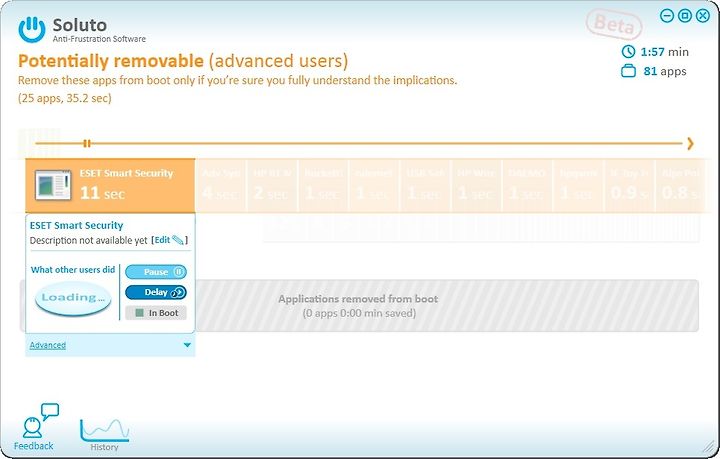Screen dimensions: 720x459
Task: Click the pencil icon next to Edit
Action: pos(178,240)
